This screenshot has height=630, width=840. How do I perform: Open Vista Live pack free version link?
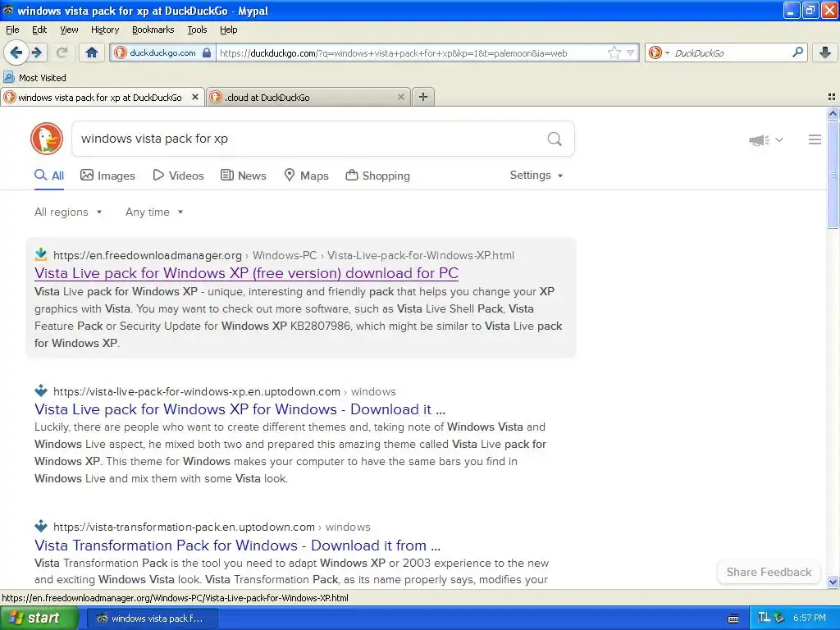(x=246, y=273)
